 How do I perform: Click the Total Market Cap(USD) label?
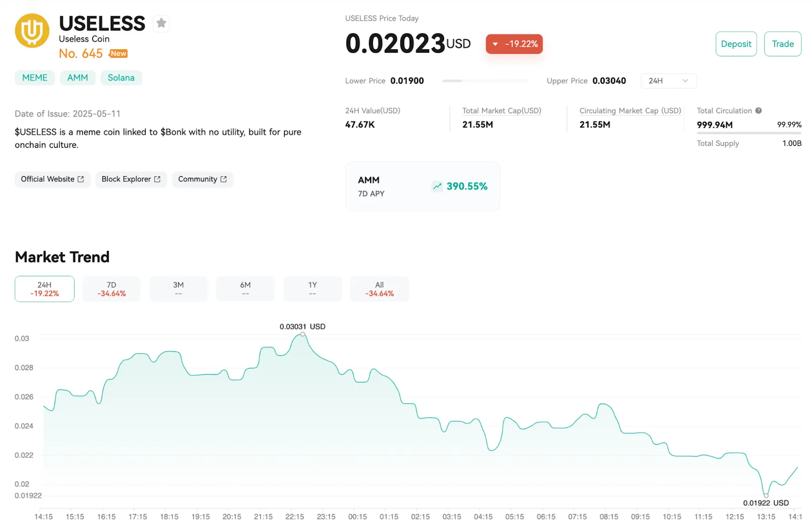[501, 111]
